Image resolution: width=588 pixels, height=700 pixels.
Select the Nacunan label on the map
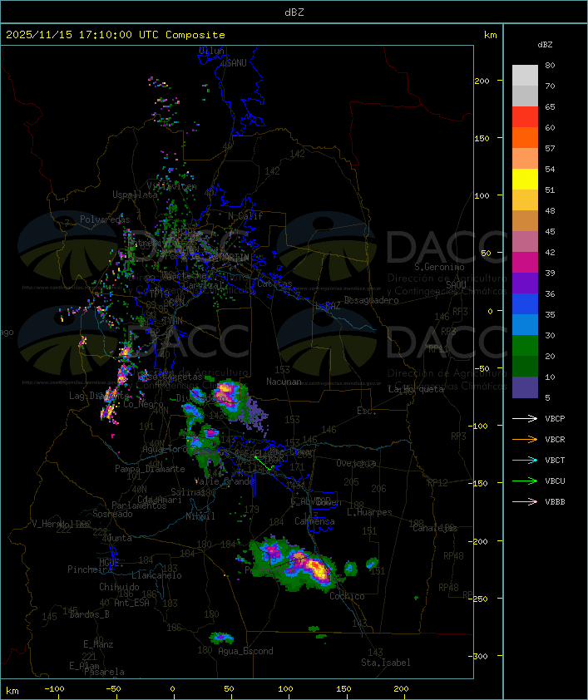(284, 382)
